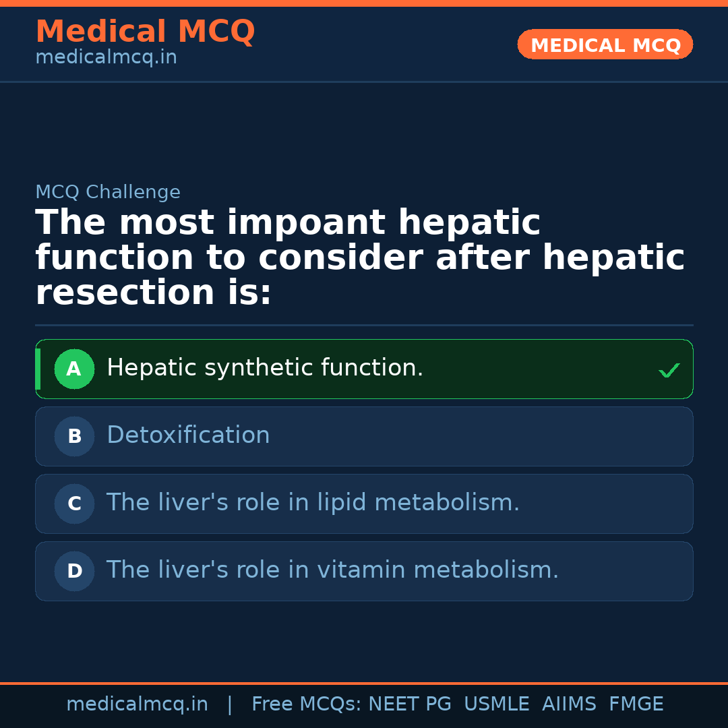Click the hepatic resection question heading
This screenshot has height=728, width=728.
[360, 257]
